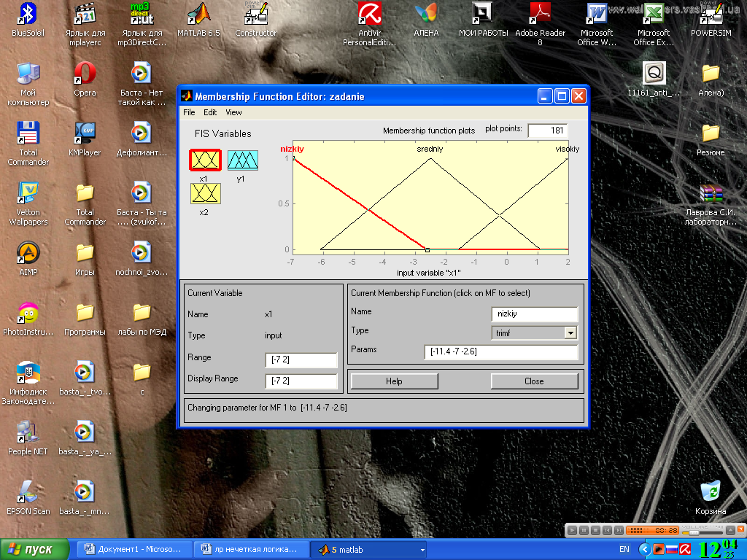Viewport: 747px width, 560px height.
Task: Open the Constructor desktop shortcut
Action: pos(256,19)
